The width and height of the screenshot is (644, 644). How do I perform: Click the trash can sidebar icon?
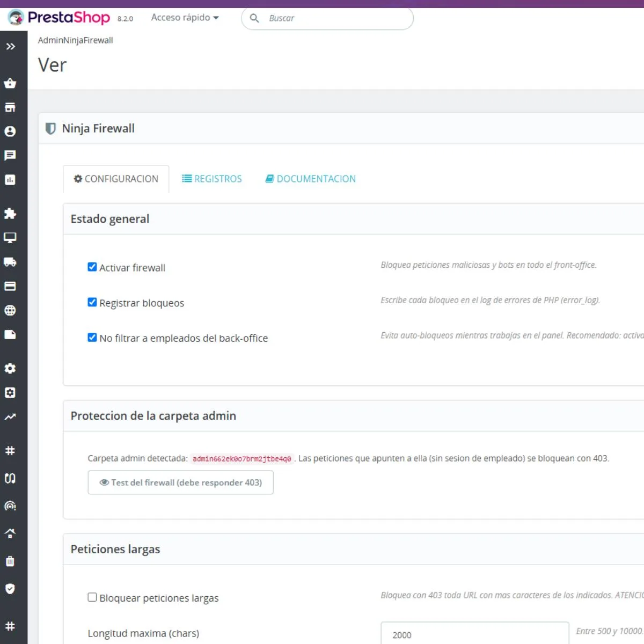10,561
